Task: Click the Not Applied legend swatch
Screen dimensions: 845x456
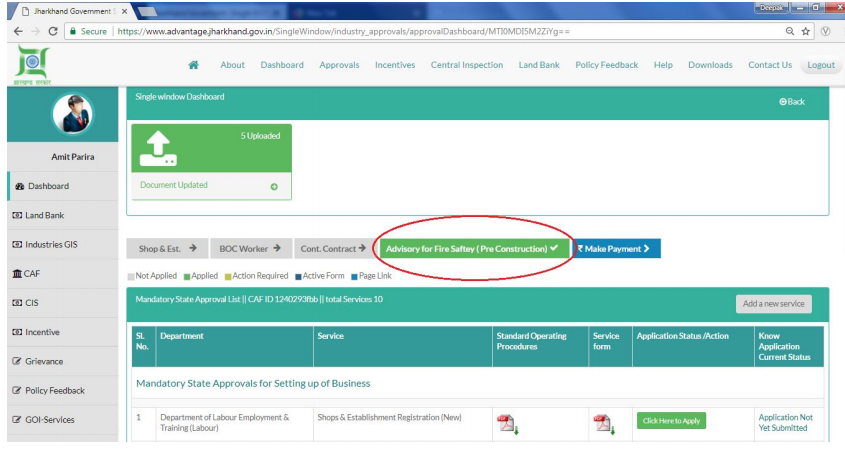Action: tap(130, 277)
